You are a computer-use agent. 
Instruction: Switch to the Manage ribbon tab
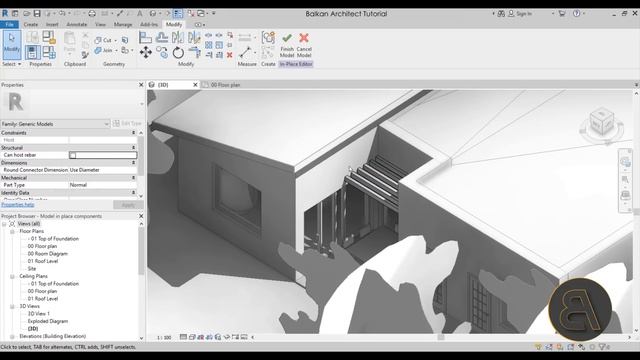tap(123, 24)
